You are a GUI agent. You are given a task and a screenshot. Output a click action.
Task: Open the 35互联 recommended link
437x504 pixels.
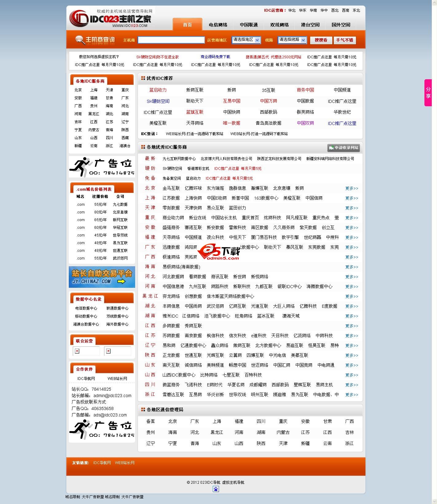pyautogui.click(x=268, y=90)
